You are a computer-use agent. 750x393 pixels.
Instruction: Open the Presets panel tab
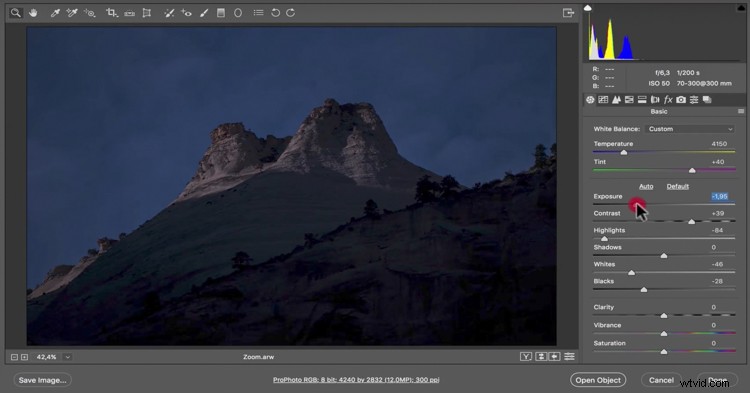point(694,99)
